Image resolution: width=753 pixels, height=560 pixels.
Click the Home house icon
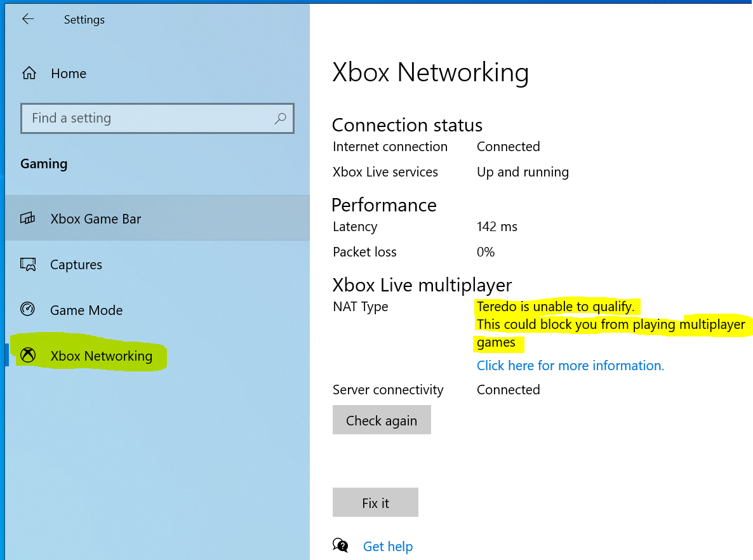pos(29,74)
